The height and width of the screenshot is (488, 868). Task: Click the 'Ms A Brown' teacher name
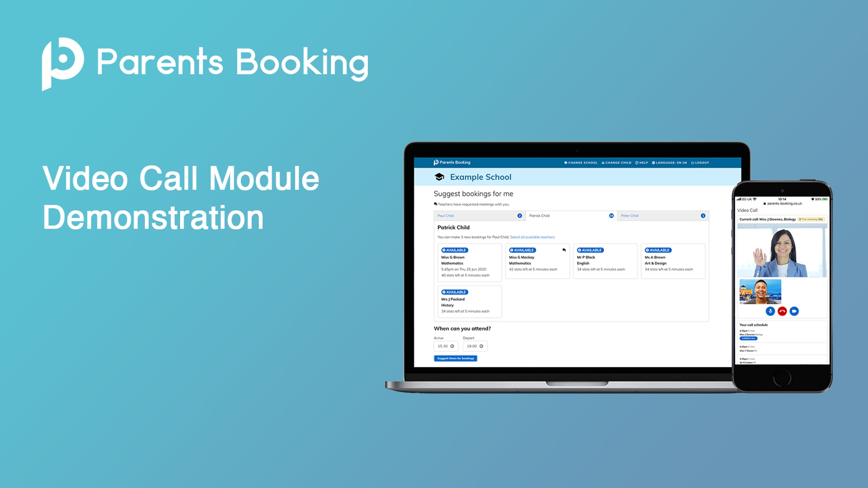click(655, 257)
